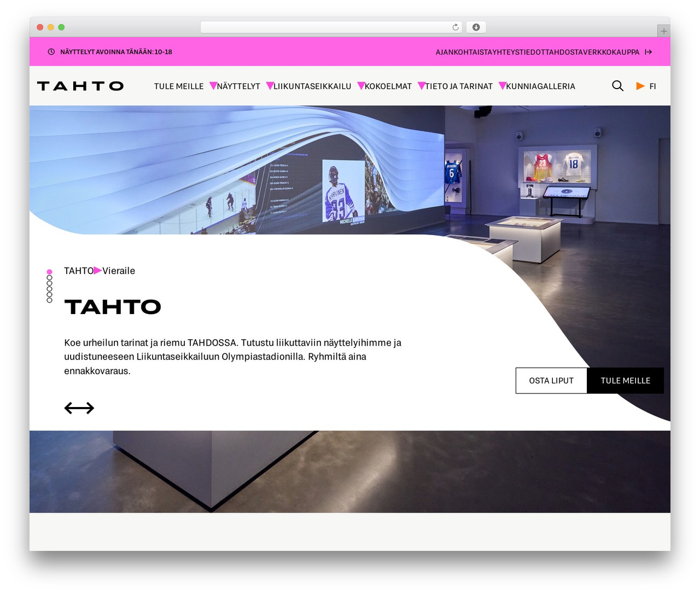The image size is (700, 593).
Task: Click the arrow icon after VERKKOKAUPPA
Action: 648,52
